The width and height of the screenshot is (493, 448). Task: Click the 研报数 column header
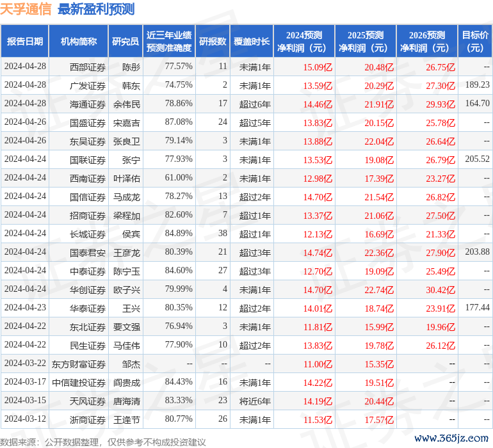pos(213,42)
